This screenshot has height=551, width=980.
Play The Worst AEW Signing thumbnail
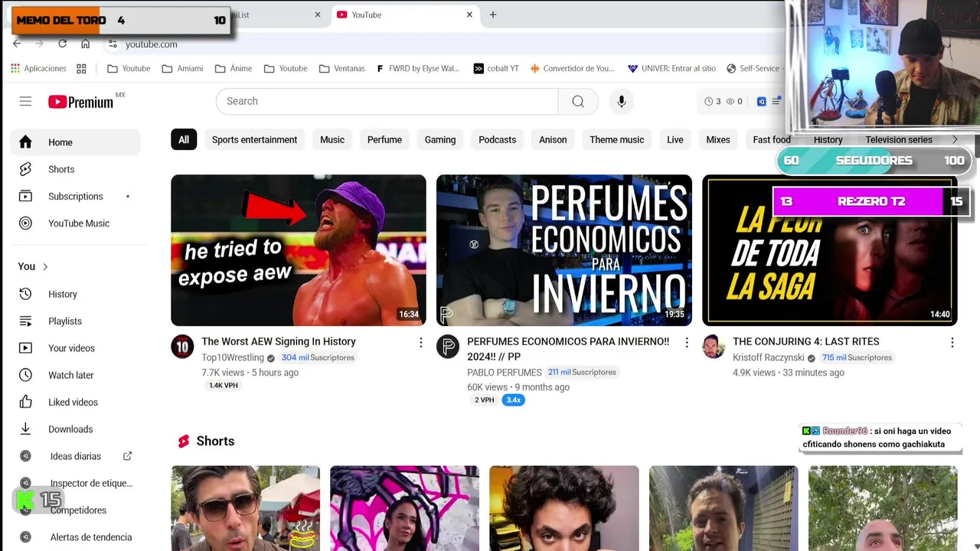(299, 250)
